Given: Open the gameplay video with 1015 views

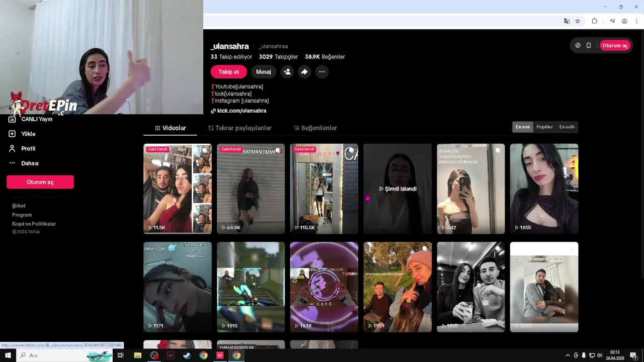Looking at the screenshot, I should point(251,287).
